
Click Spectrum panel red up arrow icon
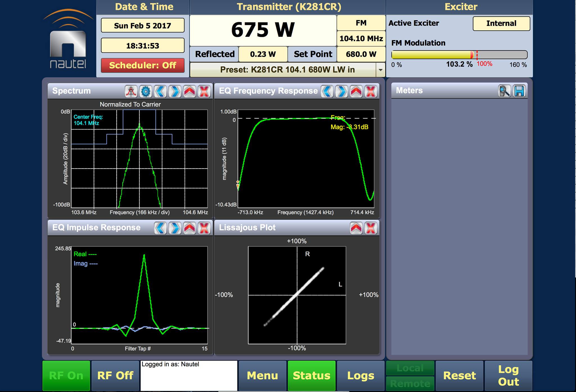tap(190, 91)
